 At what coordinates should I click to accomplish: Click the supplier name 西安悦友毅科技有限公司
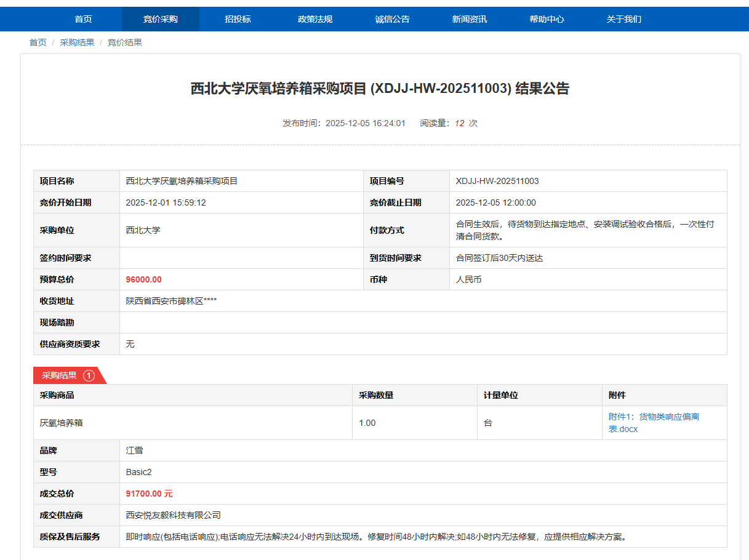[173, 515]
